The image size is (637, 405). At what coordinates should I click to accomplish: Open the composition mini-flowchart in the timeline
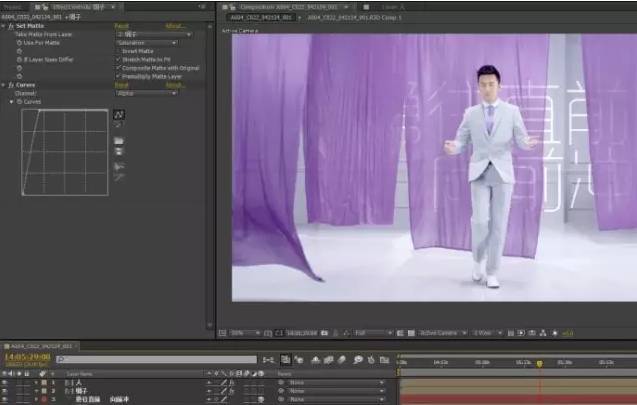[269, 360]
